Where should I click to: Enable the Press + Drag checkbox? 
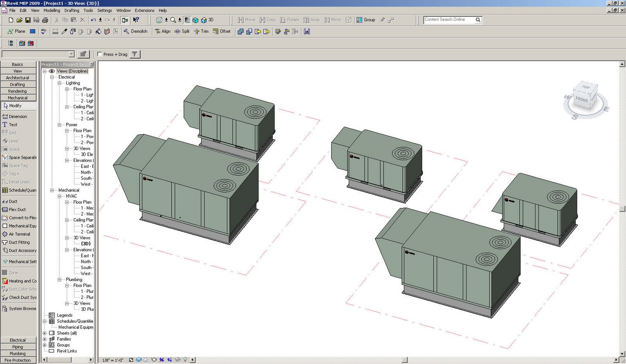pos(100,54)
